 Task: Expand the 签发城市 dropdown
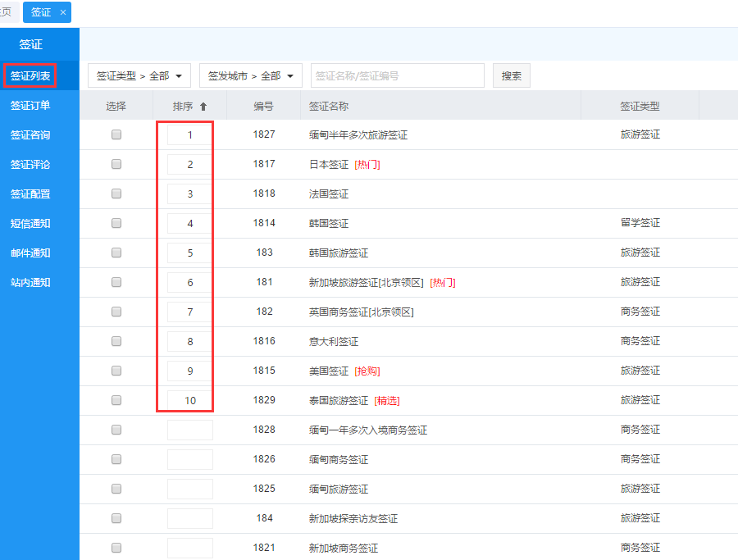coord(251,76)
